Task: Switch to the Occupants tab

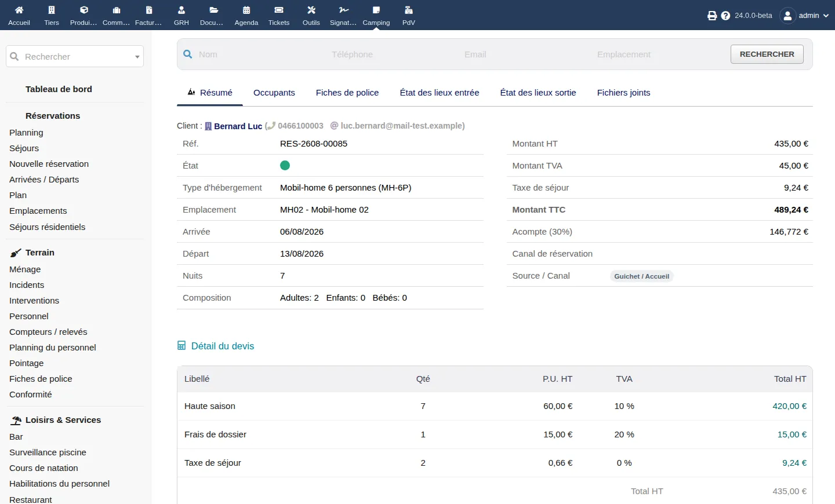Action: (x=274, y=93)
